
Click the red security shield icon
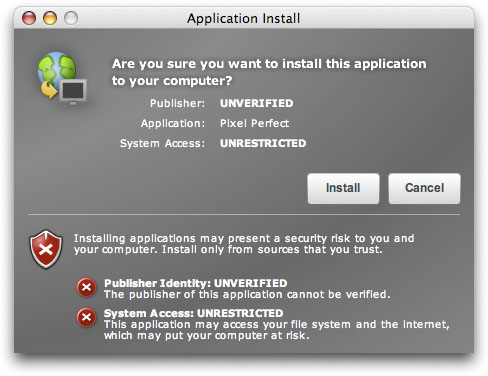(x=46, y=249)
